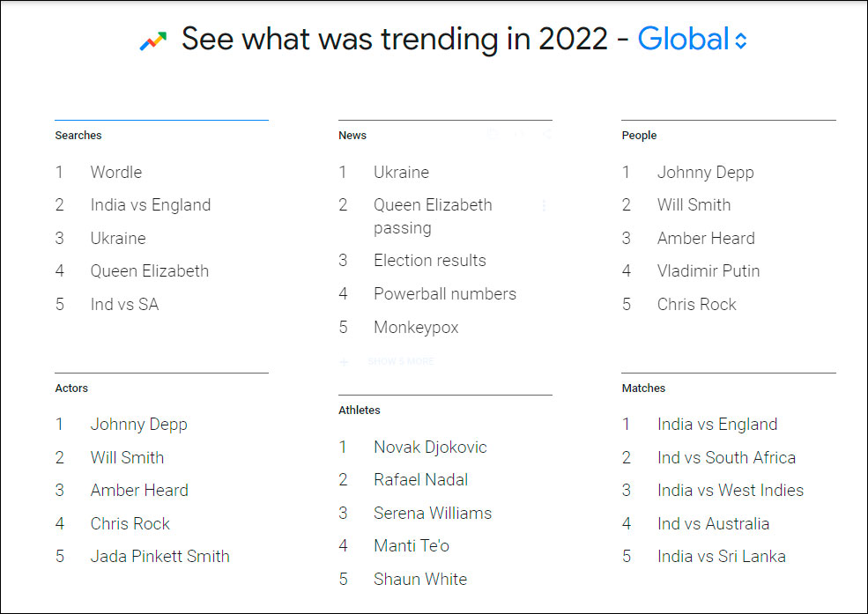Open Wordle in the Searches list
868x614 pixels.
point(115,172)
